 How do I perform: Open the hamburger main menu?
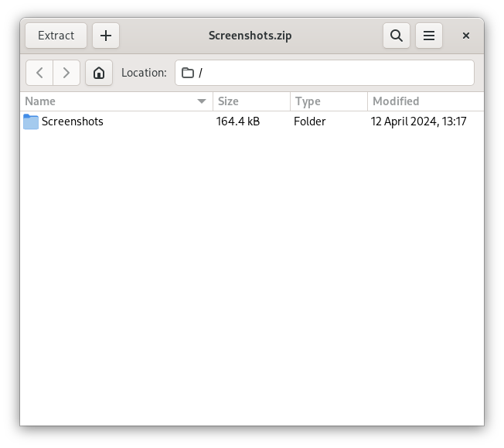pyautogui.click(x=429, y=36)
